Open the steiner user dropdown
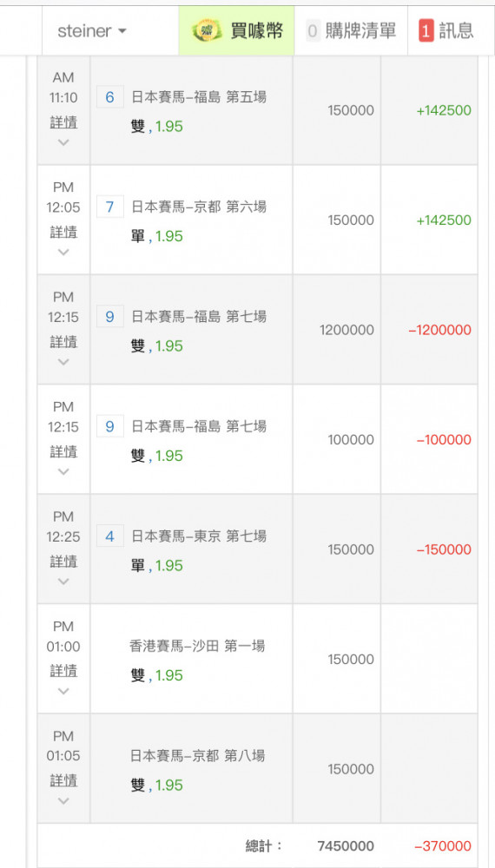The height and width of the screenshot is (868, 495). [92, 31]
